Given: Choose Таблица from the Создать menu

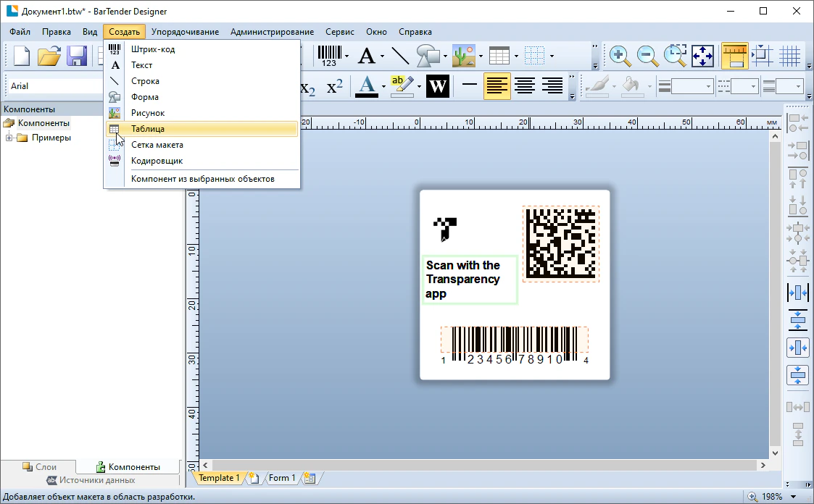Looking at the screenshot, I should (148, 129).
